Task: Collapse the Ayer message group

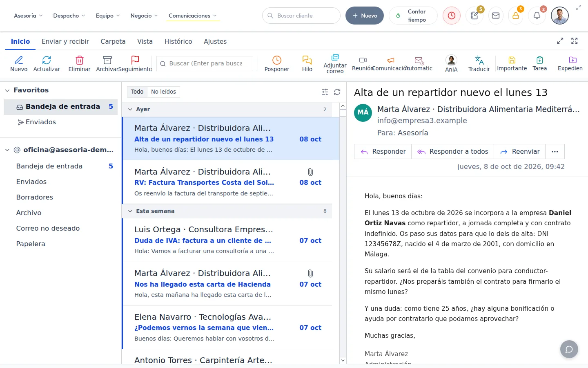Action: [x=130, y=110]
